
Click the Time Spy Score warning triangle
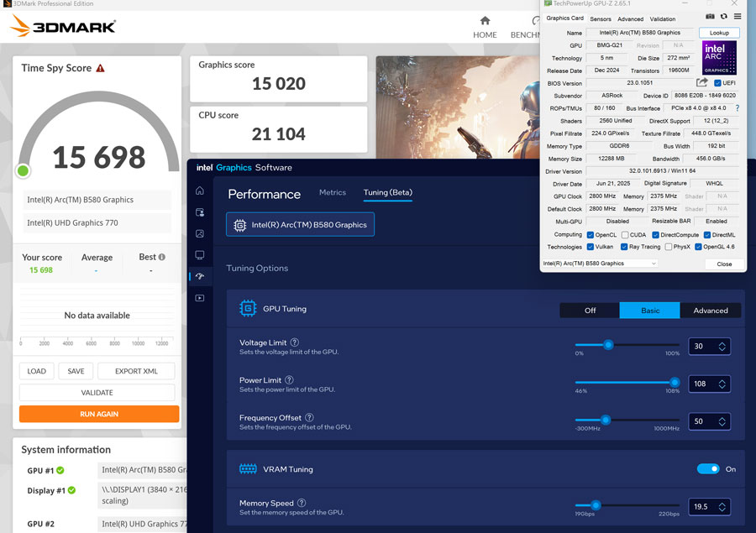[x=100, y=68]
